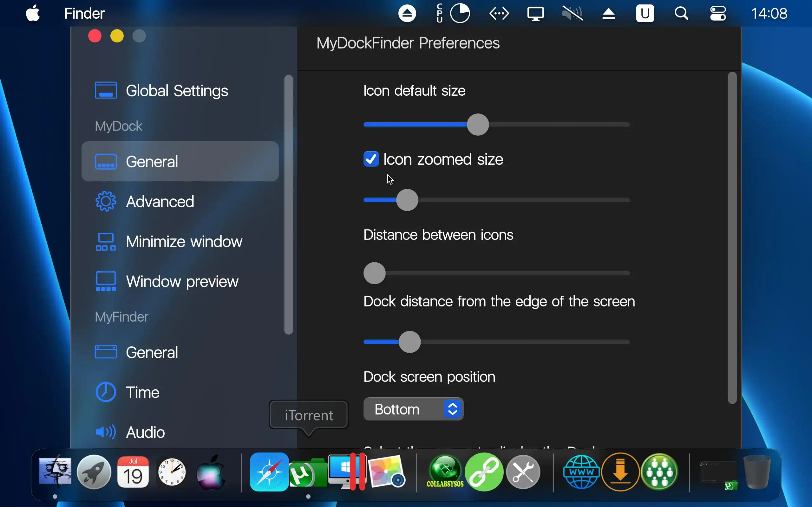Open Dock screen position dropdown
Viewport: 812px width, 507px height.
413,409
